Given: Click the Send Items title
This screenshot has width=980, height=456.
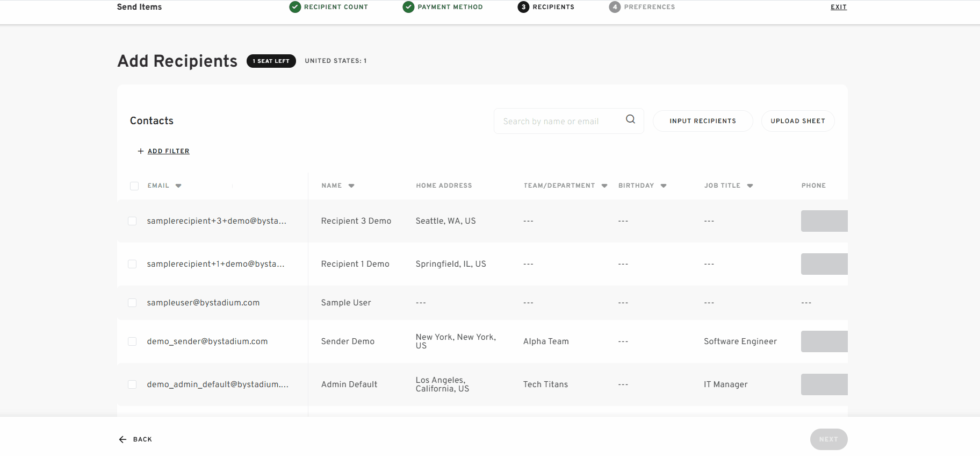Looking at the screenshot, I should click(x=139, y=7).
